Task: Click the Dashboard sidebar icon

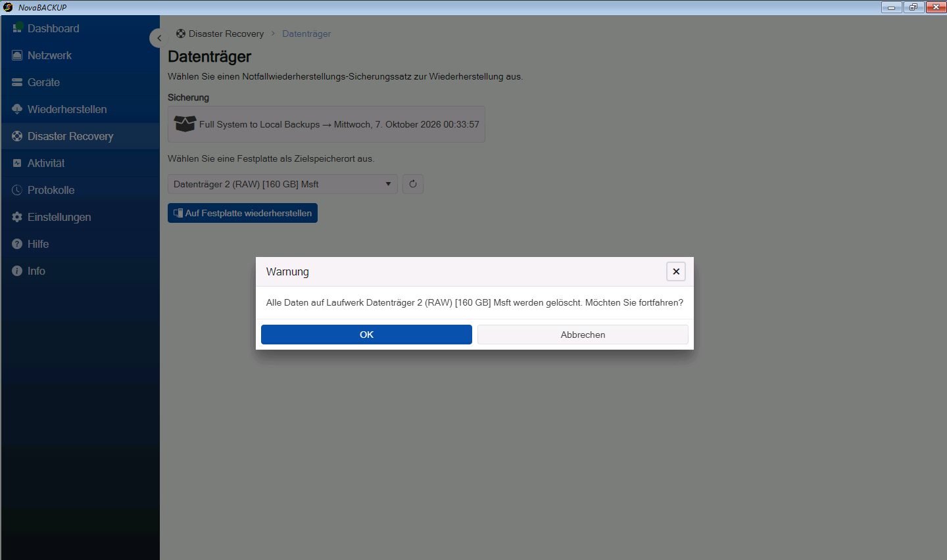Action: [18, 28]
